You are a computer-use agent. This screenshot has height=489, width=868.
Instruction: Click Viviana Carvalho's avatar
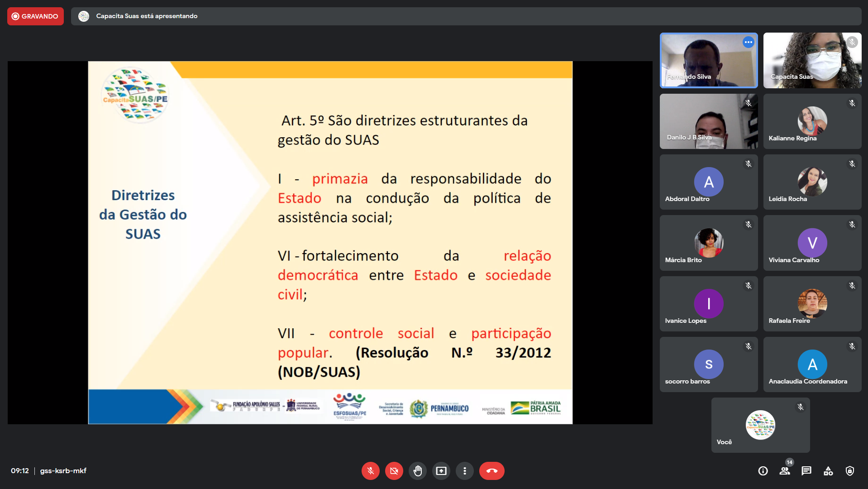click(x=812, y=243)
